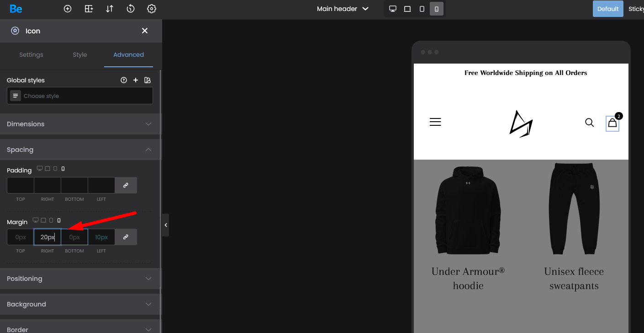Switch to the Style tab
The height and width of the screenshot is (333, 644).
[x=80, y=54]
